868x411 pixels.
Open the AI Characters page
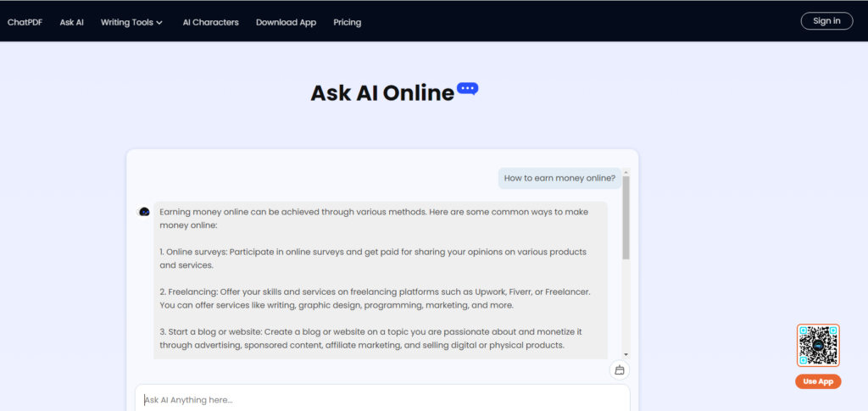pos(210,22)
